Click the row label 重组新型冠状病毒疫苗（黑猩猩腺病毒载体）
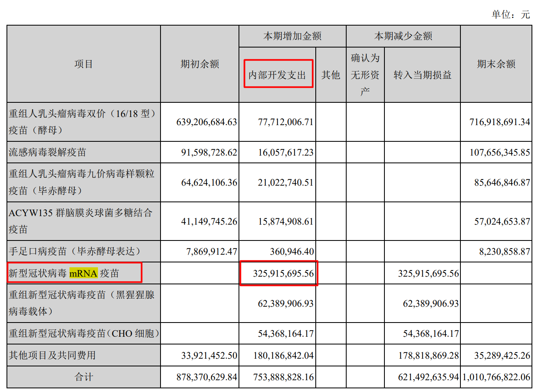549x392 pixels. (x=82, y=303)
